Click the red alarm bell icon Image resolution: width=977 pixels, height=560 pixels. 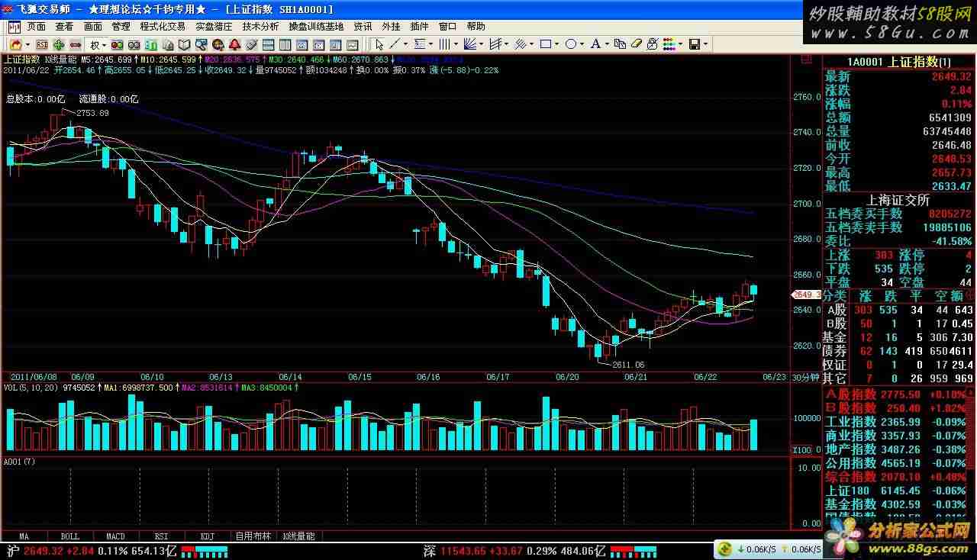(235, 44)
